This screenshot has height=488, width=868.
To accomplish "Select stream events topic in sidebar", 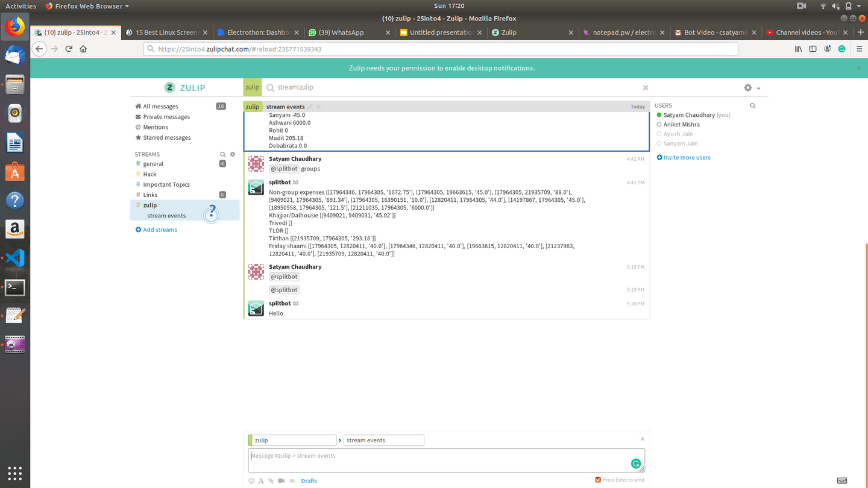I will 166,216.
